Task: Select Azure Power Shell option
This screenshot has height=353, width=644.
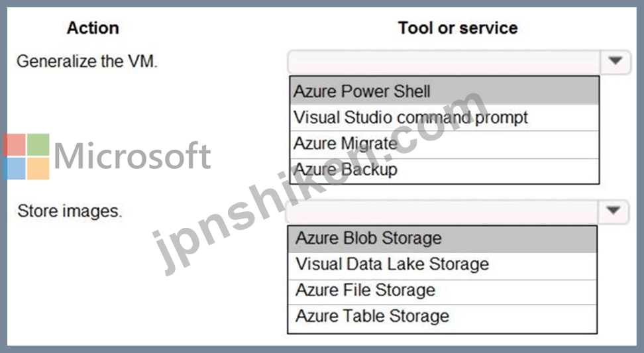Action: tap(445, 91)
